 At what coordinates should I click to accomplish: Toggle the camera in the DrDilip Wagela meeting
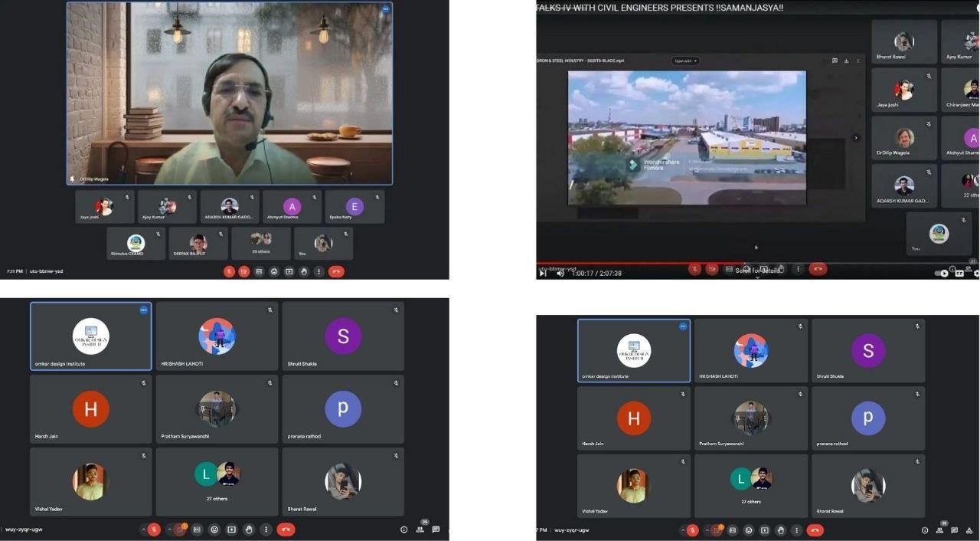tap(244, 271)
